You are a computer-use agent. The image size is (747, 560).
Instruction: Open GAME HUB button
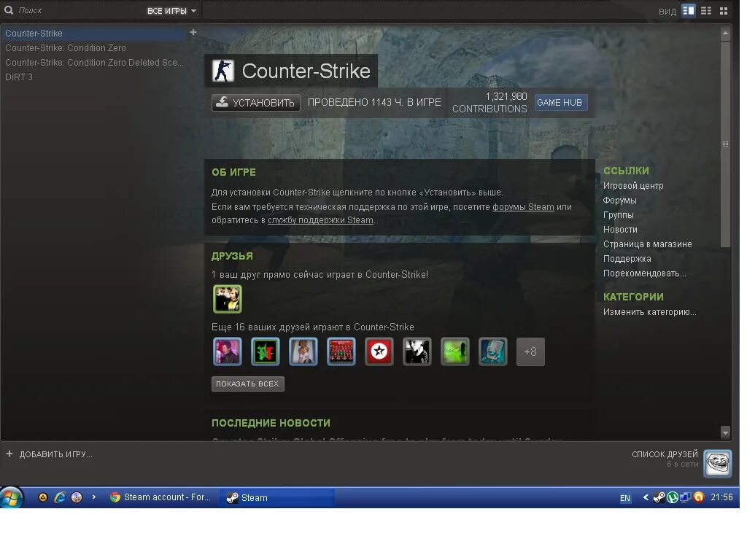coord(561,102)
